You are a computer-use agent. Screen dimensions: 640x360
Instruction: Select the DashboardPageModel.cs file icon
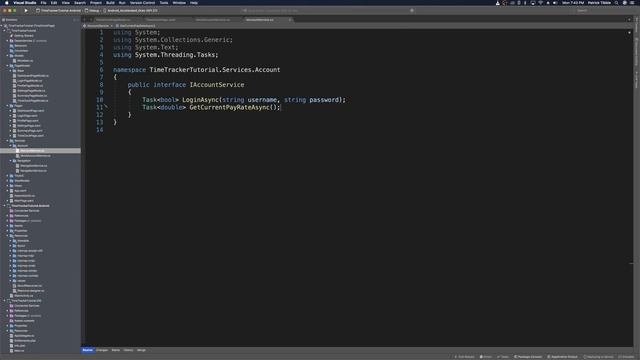coord(14,76)
